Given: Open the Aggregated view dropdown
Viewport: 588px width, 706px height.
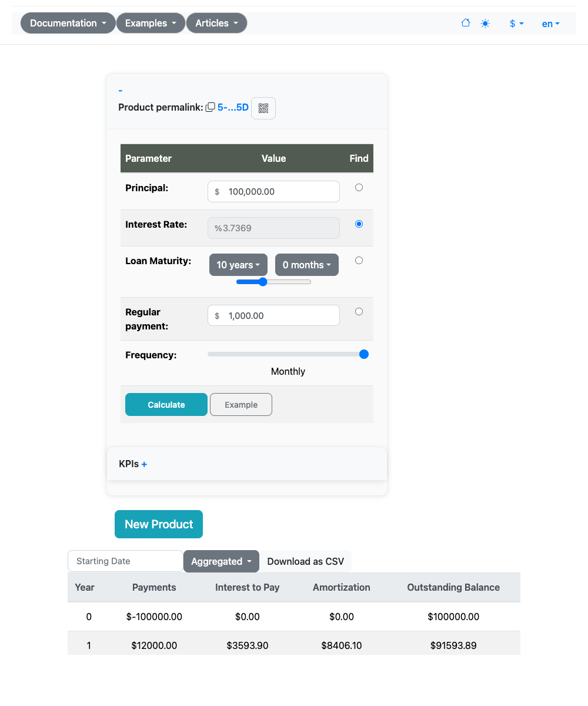Looking at the screenshot, I should [x=221, y=561].
